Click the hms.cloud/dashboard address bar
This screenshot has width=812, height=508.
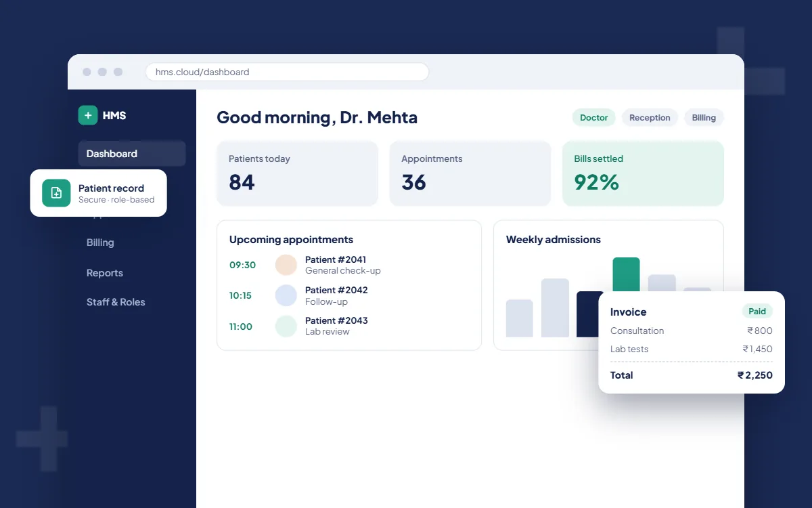point(287,72)
